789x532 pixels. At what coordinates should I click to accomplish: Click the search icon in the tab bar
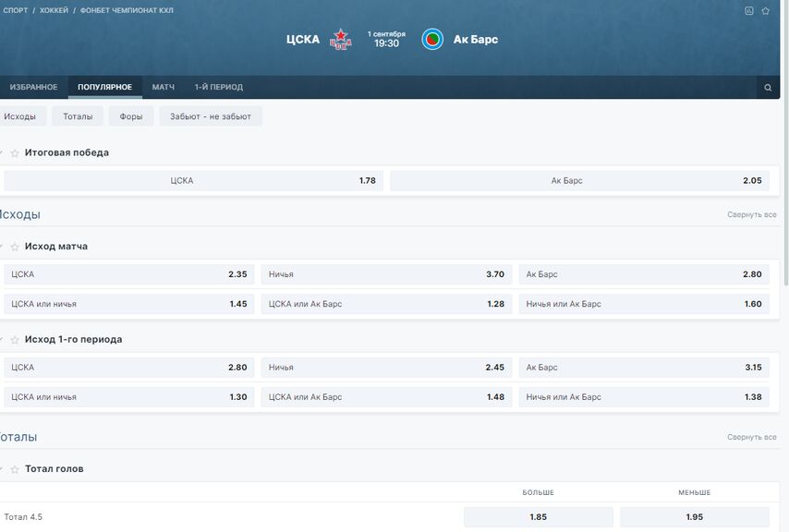[768, 88]
